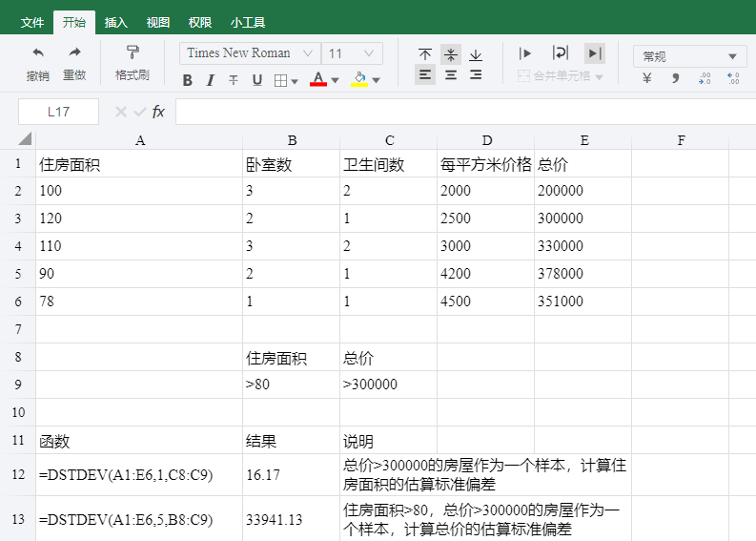The height and width of the screenshot is (541, 756).
Task: Click the second decimal places icon
Action: (733, 78)
